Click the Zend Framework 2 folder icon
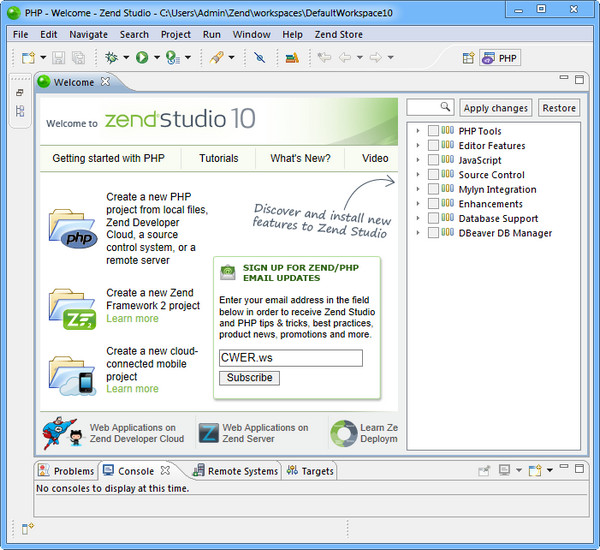The height and width of the screenshot is (550, 600). pos(72,305)
